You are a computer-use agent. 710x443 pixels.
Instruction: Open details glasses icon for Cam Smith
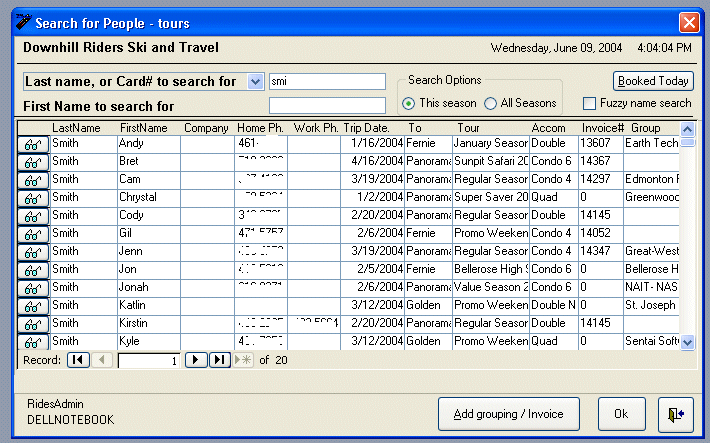click(33, 180)
